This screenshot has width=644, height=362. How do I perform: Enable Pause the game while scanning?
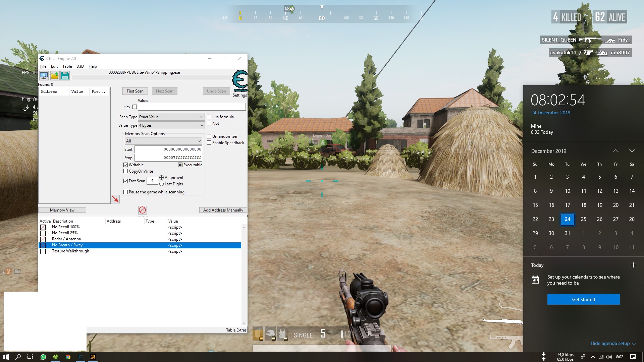coord(126,192)
